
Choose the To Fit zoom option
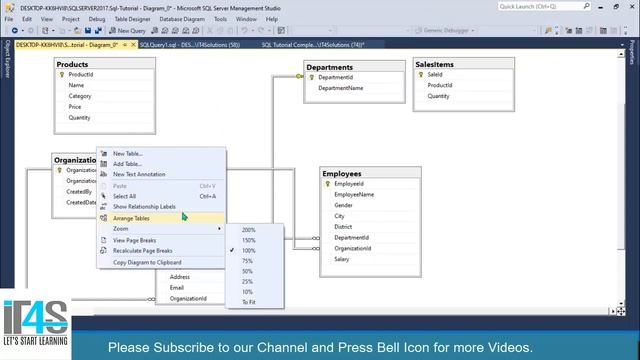[249, 302]
